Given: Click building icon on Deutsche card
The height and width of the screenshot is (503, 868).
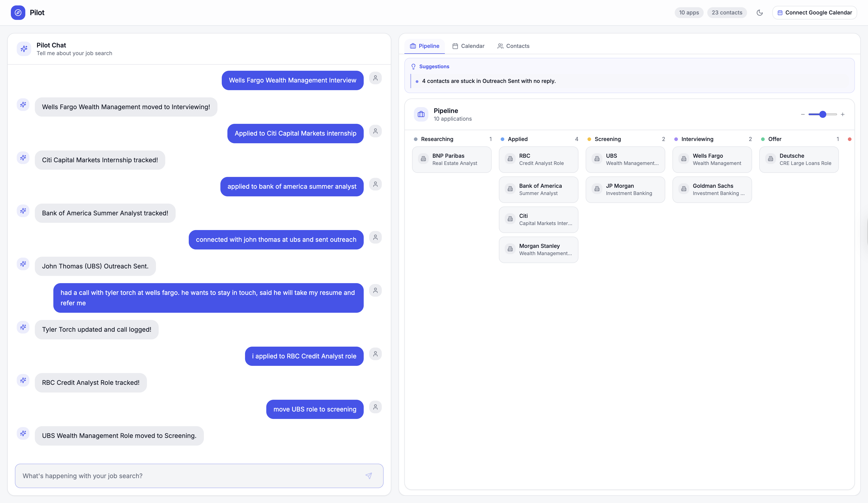Looking at the screenshot, I should pyautogui.click(x=771, y=159).
